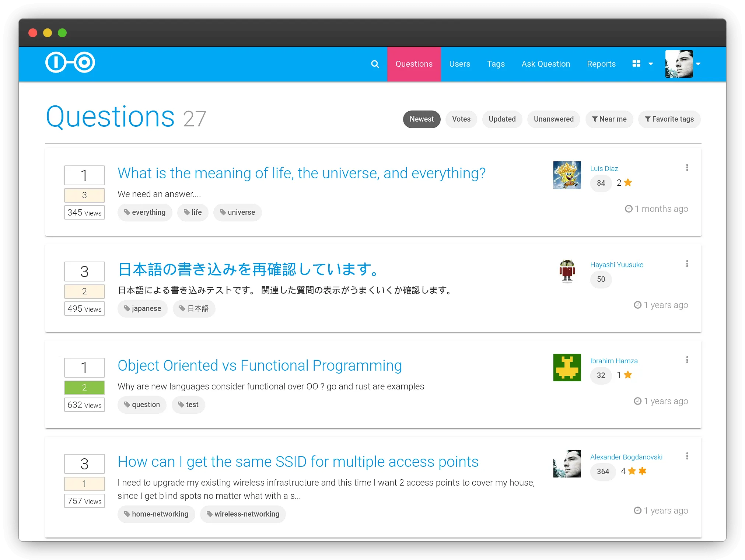The image size is (745, 560).
Task: Open the grid apps menu icon
Action: pyautogui.click(x=636, y=64)
